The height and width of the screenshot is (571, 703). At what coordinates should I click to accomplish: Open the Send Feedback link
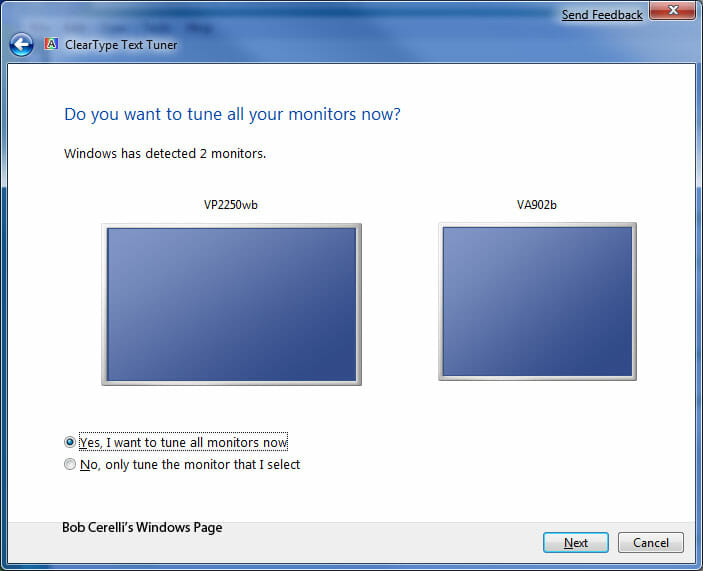(602, 15)
